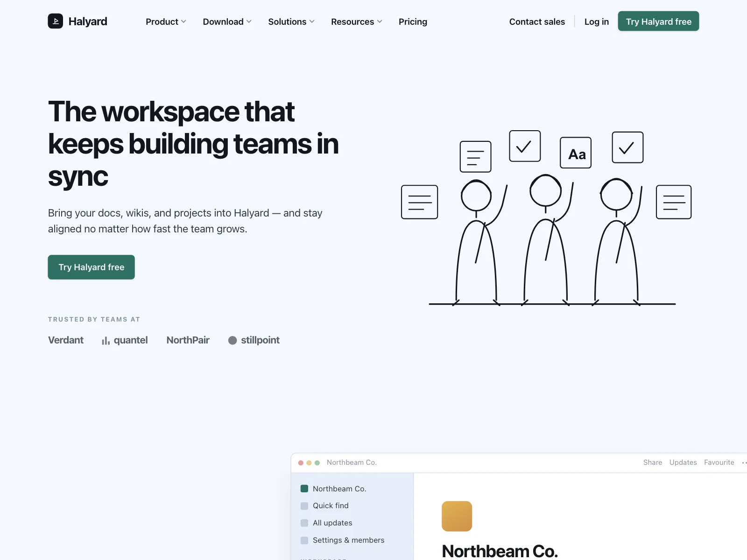Image resolution: width=747 pixels, height=560 pixels.
Task: Click Favourite in the preview toolbar
Action: 719,462
